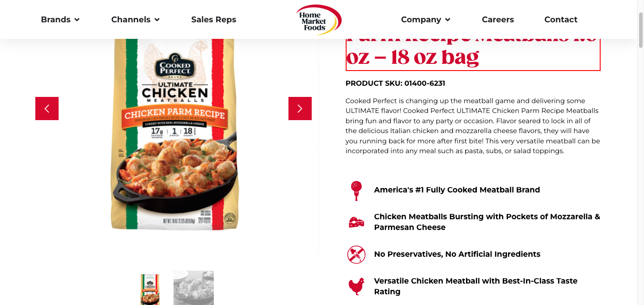Click the main Chicken Parm bag image
644x305 pixels.
(174, 134)
